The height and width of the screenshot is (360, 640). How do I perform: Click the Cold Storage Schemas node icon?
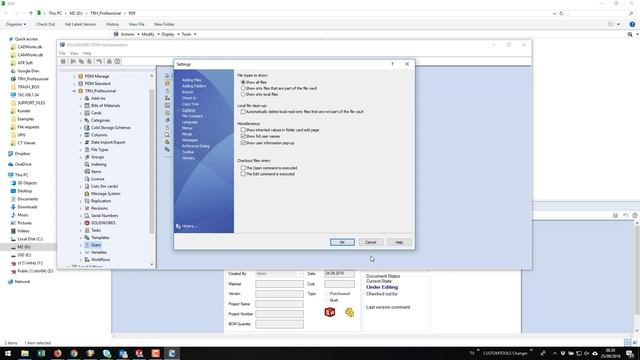pyautogui.click(x=87, y=128)
